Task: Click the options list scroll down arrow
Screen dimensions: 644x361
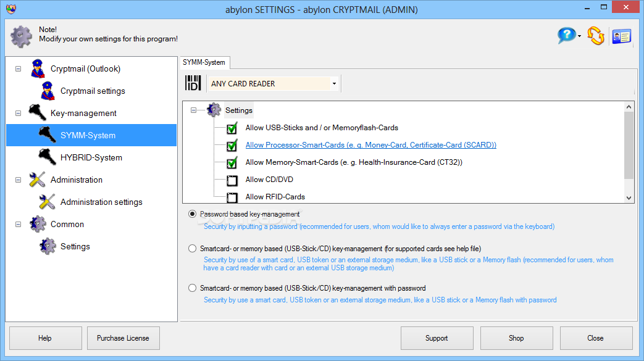Action: coord(629,198)
